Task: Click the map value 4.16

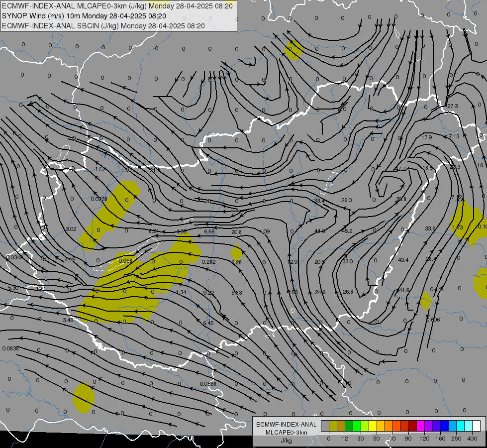Action: click(70, 260)
